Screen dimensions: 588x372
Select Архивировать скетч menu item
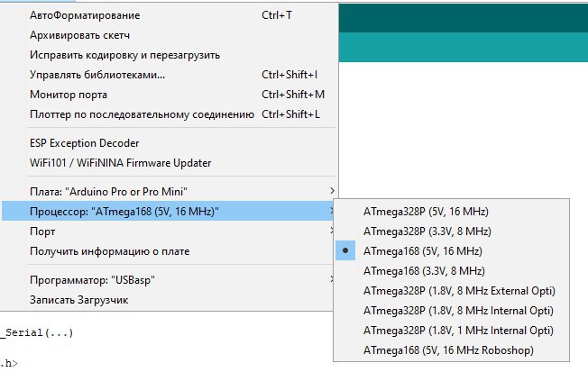tap(168, 35)
